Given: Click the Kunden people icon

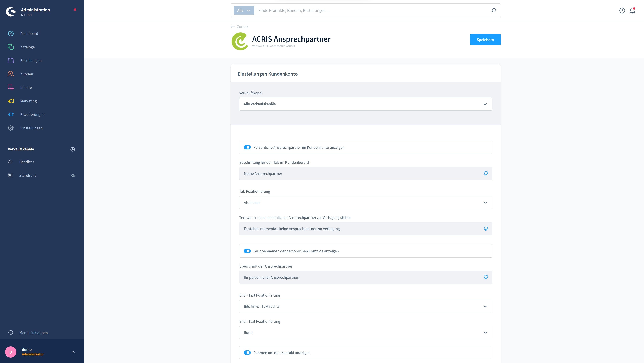Looking at the screenshot, I should point(11,74).
